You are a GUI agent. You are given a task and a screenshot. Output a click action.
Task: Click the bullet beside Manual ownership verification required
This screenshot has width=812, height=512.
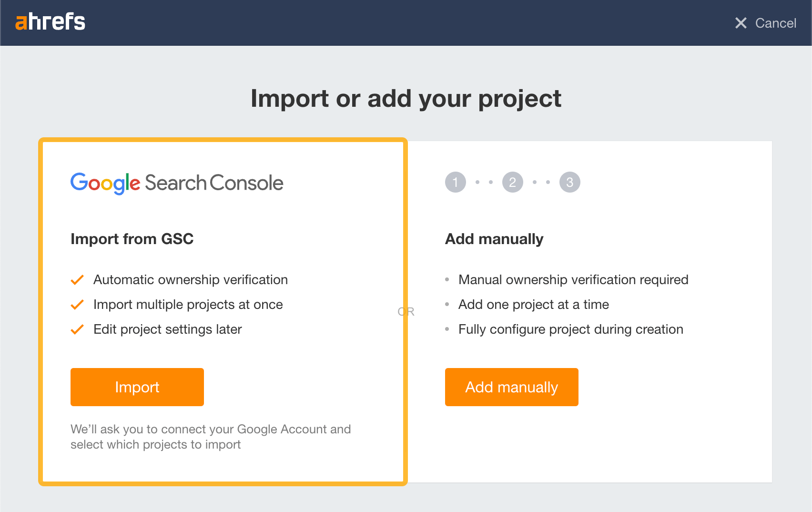tap(447, 280)
